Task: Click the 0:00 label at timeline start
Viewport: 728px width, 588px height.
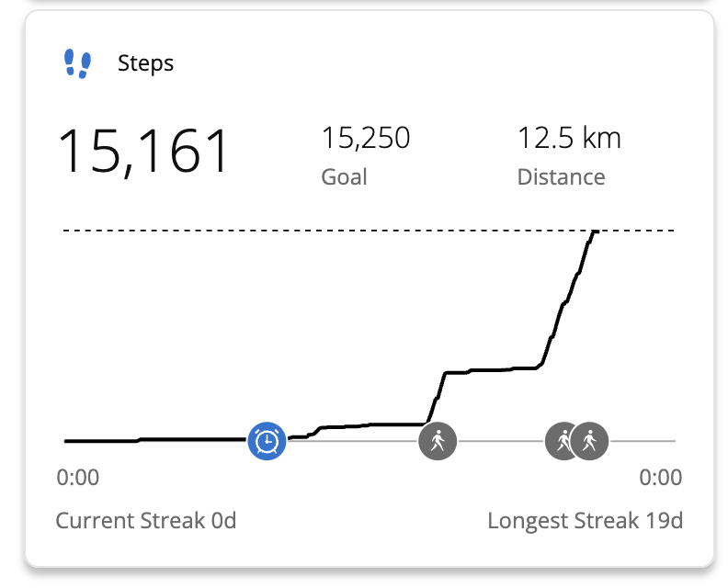Action: point(78,478)
